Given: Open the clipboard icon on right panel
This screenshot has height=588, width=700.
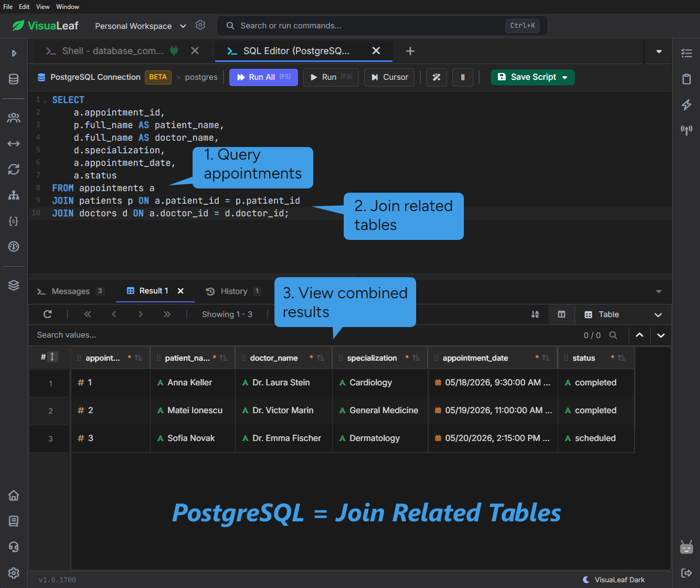Looking at the screenshot, I should [686, 79].
